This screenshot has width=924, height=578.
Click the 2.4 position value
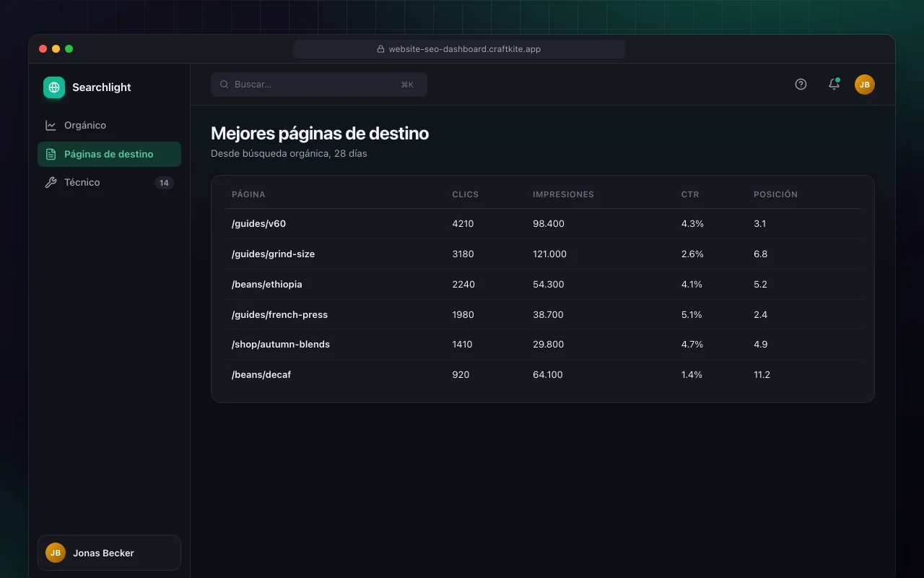click(x=760, y=315)
